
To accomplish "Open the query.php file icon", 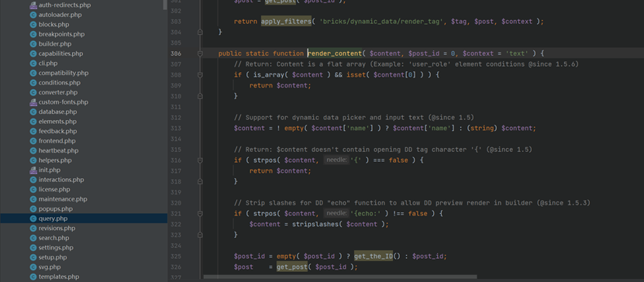I will 33,218.
